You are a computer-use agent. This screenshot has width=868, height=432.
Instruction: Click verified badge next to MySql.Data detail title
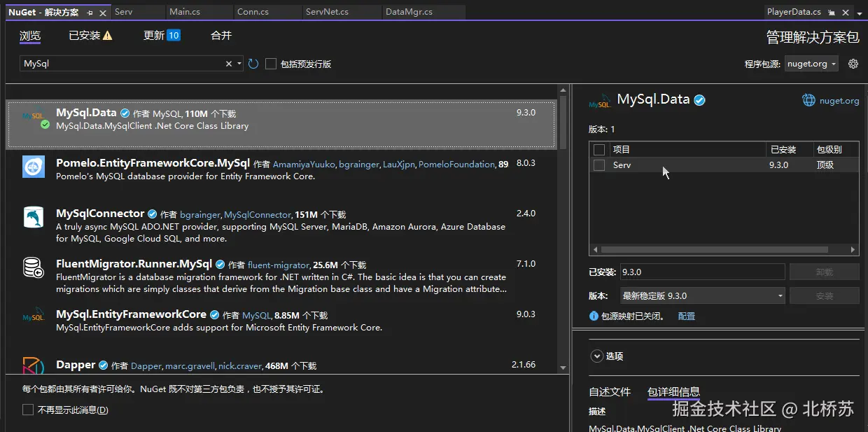tap(699, 100)
